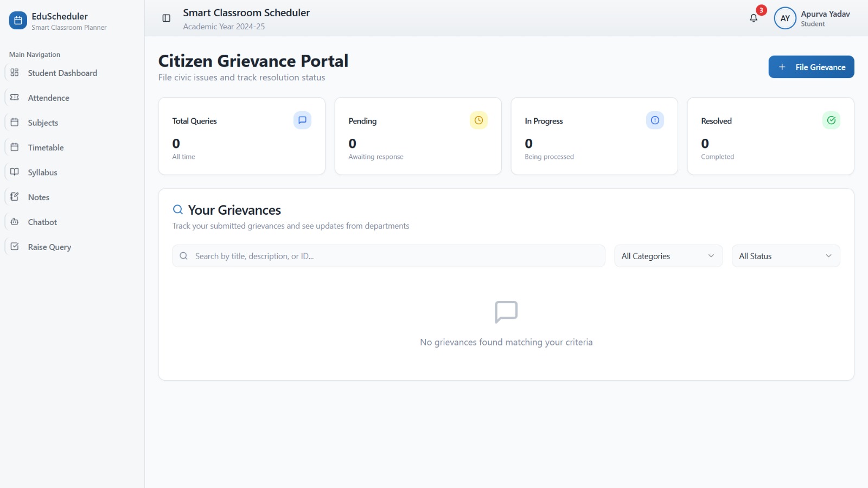Click the Raise Query checkbox icon
This screenshot has width=868, height=488.
(x=15, y=247)
